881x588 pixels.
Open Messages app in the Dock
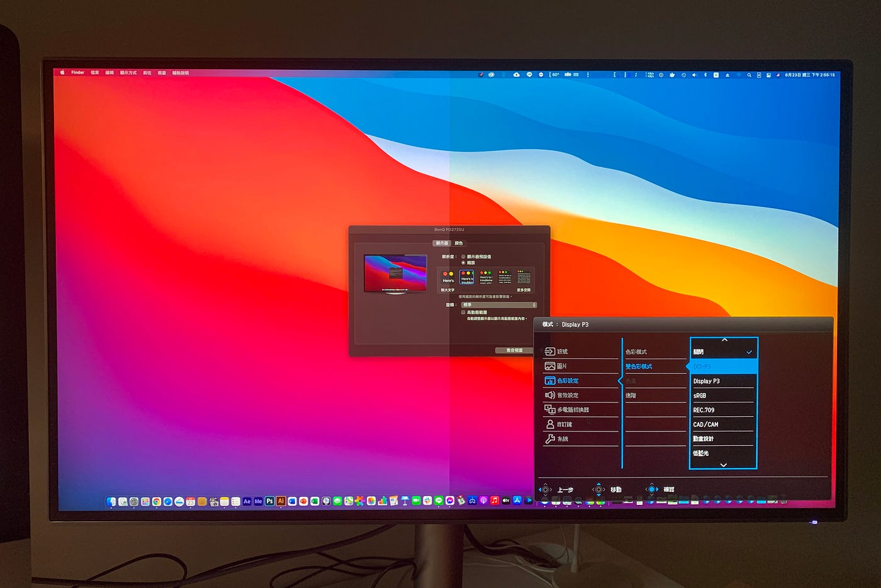pos(337,501)
